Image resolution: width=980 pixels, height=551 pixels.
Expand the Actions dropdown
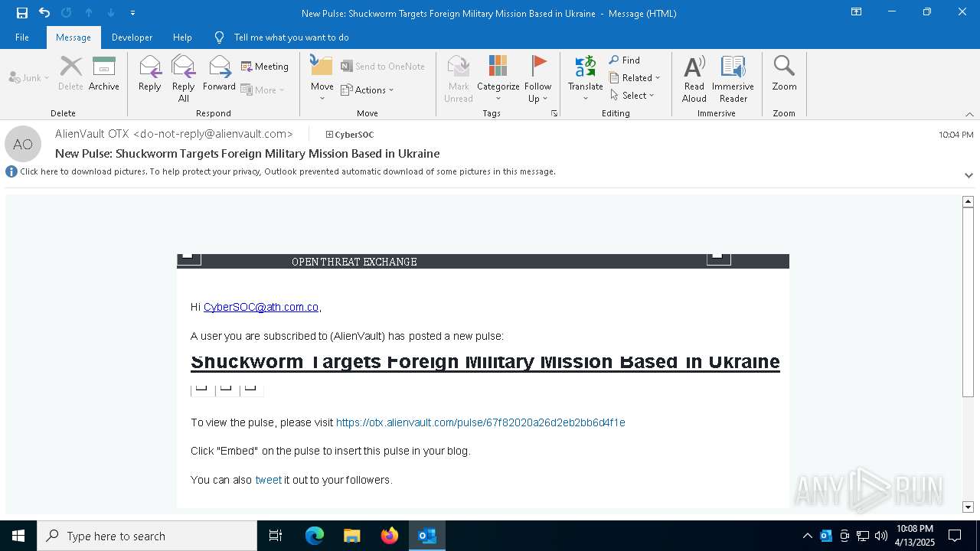tap(367, 90)
